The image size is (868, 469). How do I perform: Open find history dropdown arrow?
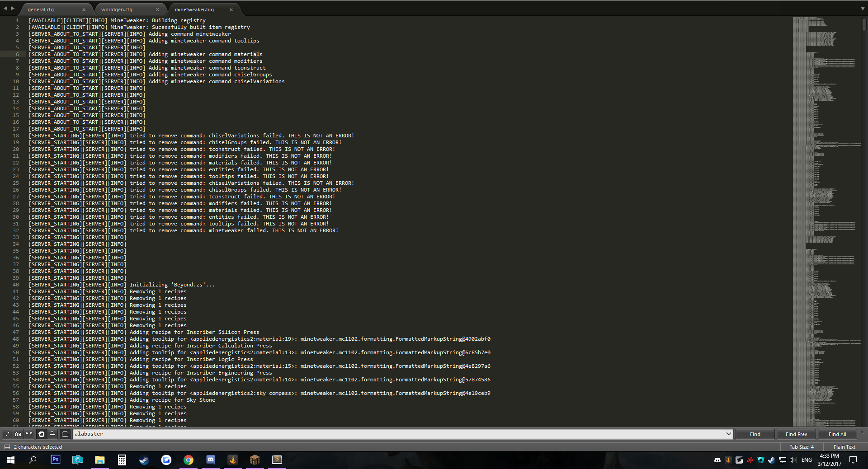coord(728,434)
